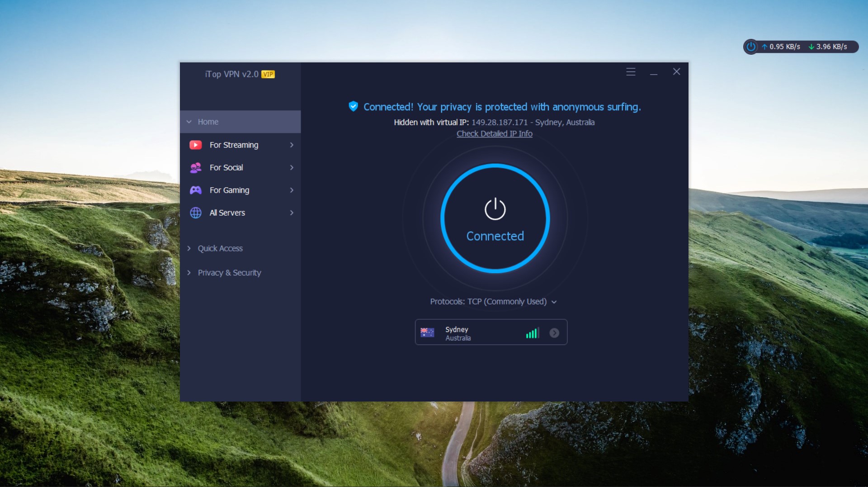The width and height of the screenshot is (868, 487).
Task: Click the Australia flag icon
Action: (427, 333)
